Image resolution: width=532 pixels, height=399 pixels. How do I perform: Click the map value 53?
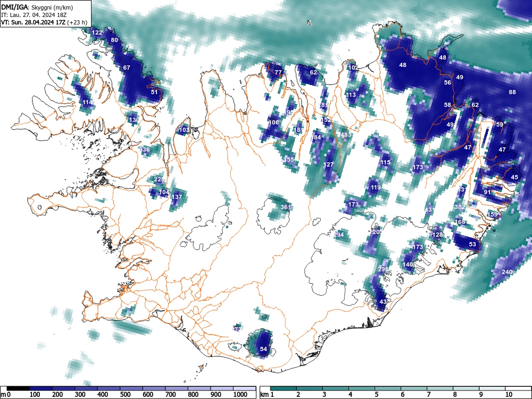coord(472,244)
